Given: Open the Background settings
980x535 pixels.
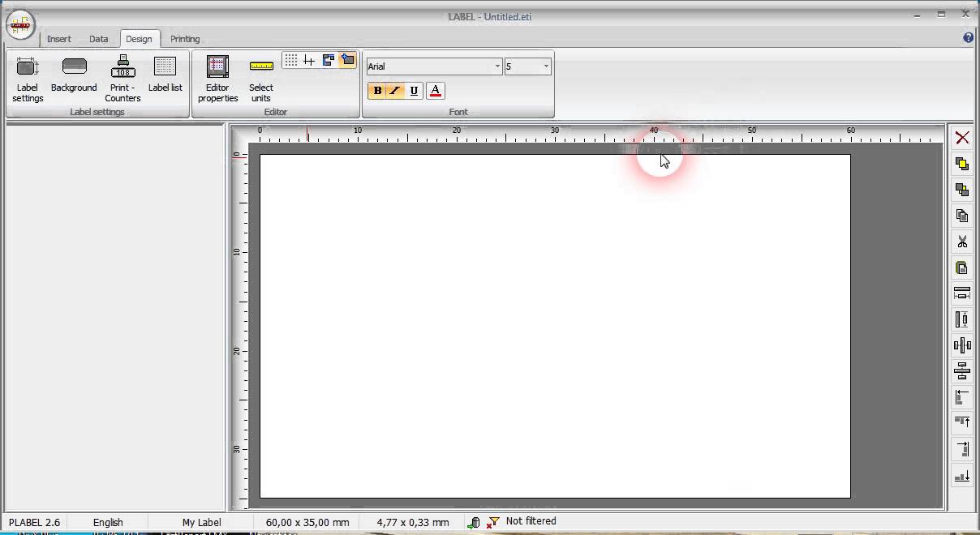Looking at the screenshot, I should [74, 75].
